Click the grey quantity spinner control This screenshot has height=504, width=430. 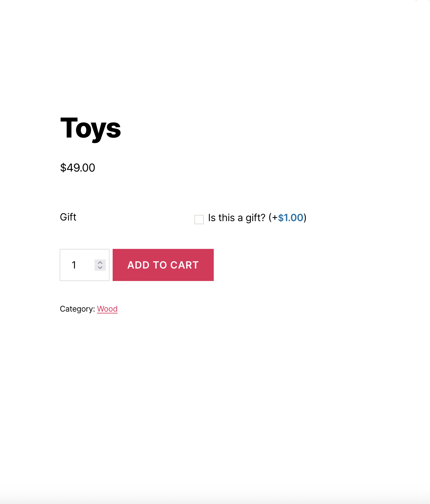100,265
